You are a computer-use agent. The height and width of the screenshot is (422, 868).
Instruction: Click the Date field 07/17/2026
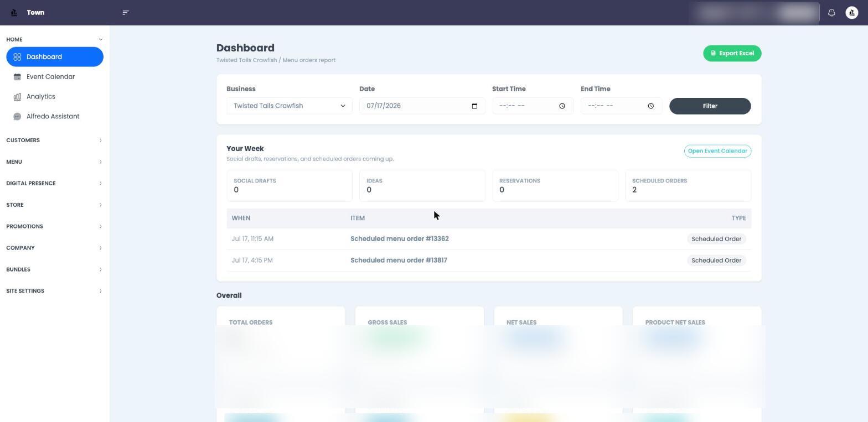[x=422, y=106]
